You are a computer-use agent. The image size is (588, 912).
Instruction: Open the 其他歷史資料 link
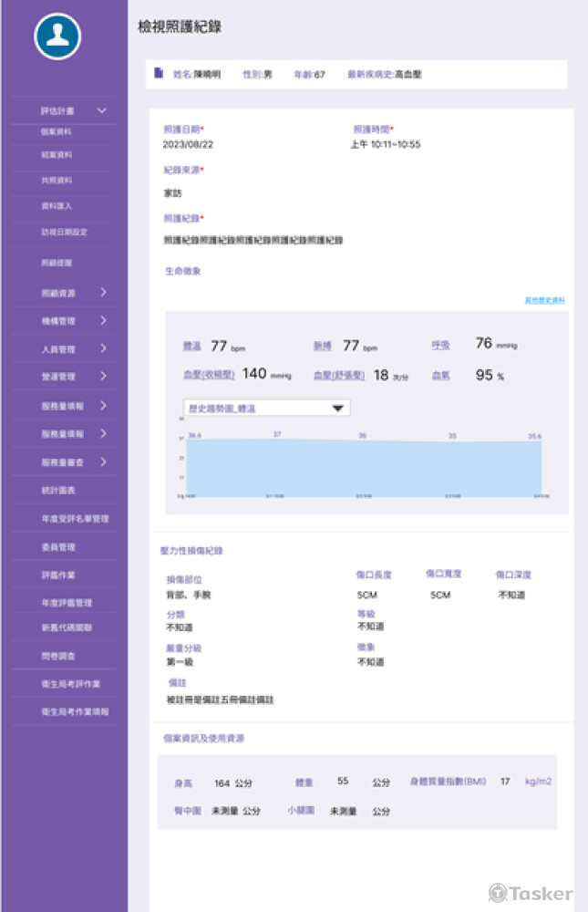[544, 300]
